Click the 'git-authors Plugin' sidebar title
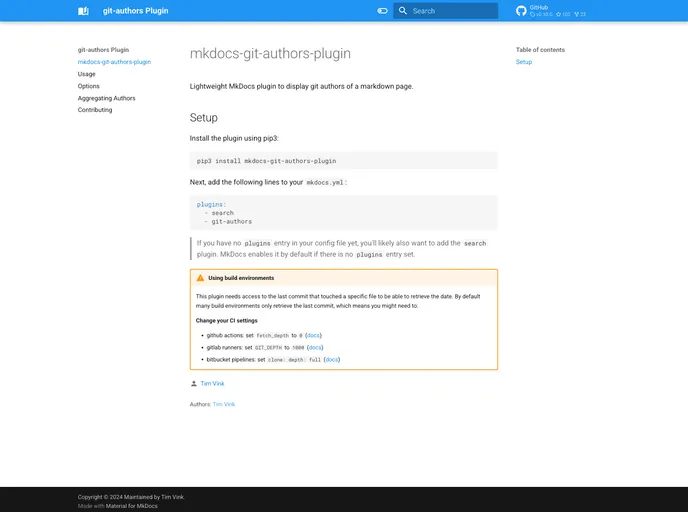Image resolution: width=688 pixels, height=512 pixels. tap(103, 50)
